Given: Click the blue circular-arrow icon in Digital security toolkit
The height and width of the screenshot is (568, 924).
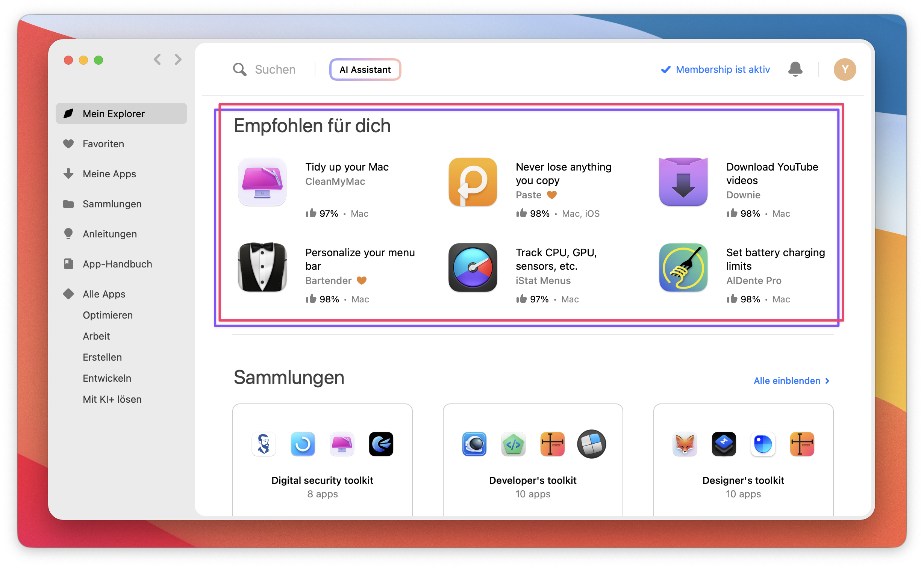Looking at the screenshot, I should (303, 444).
